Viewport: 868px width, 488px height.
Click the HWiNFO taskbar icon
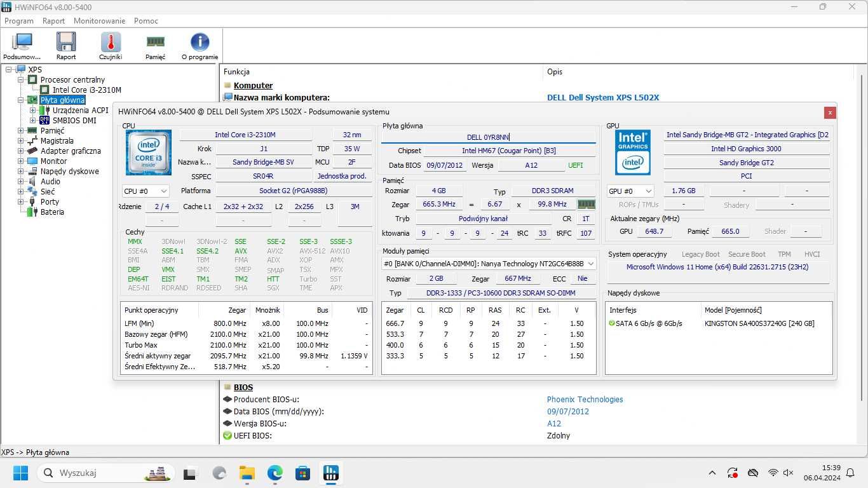click(330, 473)
